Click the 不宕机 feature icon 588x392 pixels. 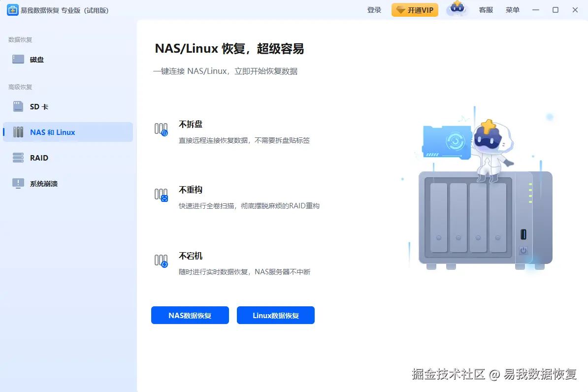161,261
